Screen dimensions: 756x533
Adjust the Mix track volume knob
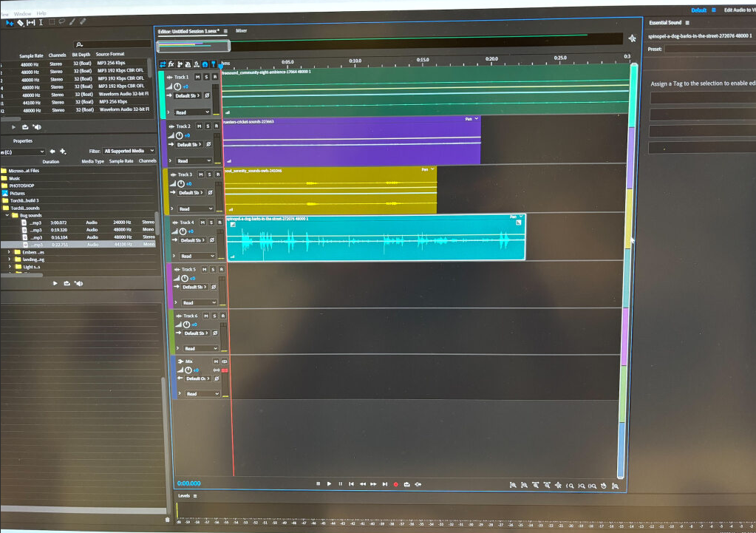[x=188, y=370]
